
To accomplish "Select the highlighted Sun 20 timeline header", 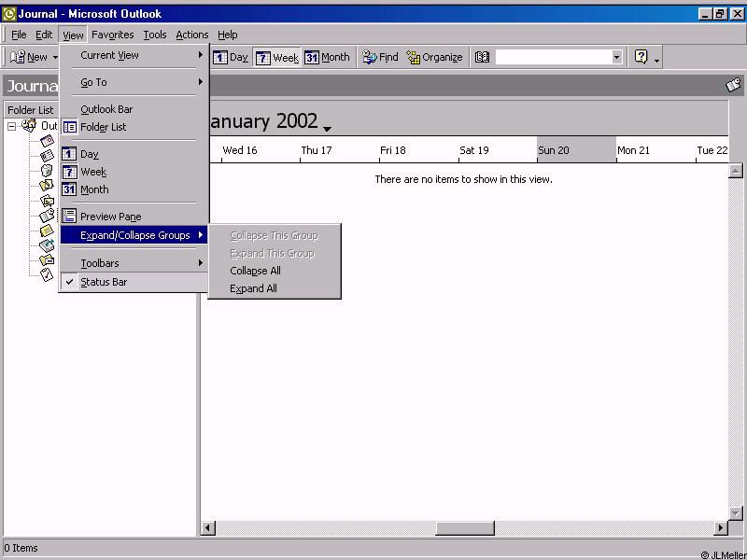I will click(x=576, y=150).
